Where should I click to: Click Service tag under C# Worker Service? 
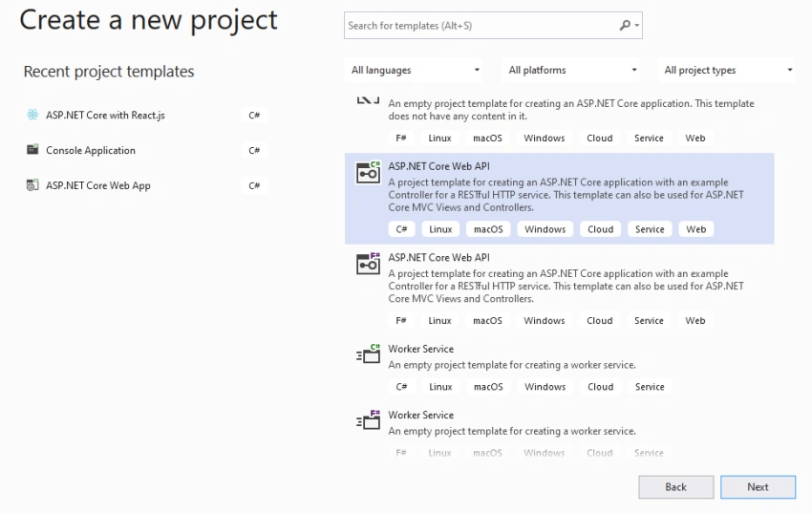(x=650, y=387)
